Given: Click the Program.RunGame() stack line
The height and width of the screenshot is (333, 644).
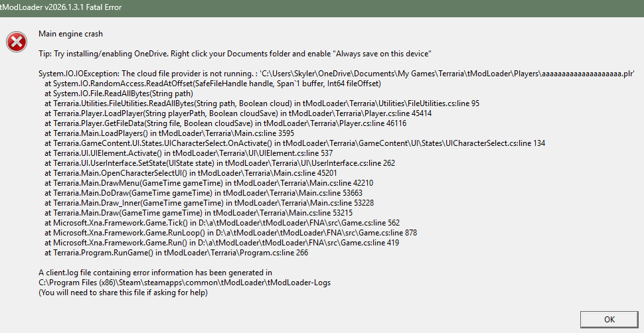Looking at the screenshot, I should 177,253.
